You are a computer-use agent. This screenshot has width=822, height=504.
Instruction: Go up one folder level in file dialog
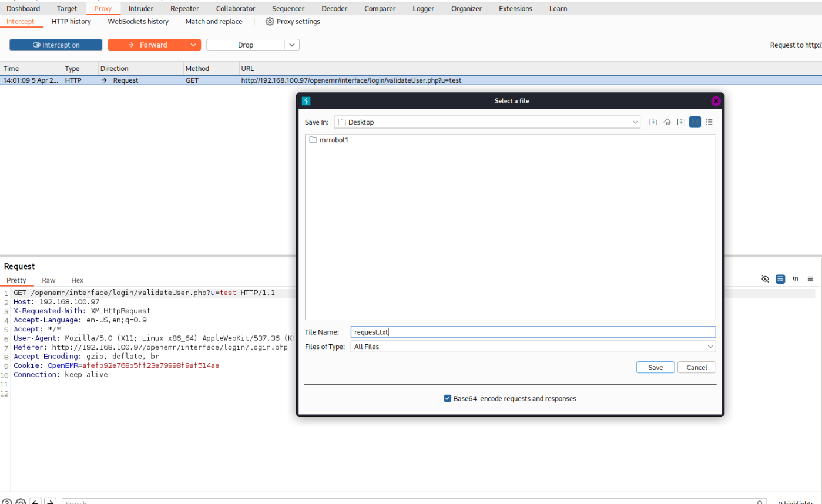pyautogui.click(x=653, y=122)
